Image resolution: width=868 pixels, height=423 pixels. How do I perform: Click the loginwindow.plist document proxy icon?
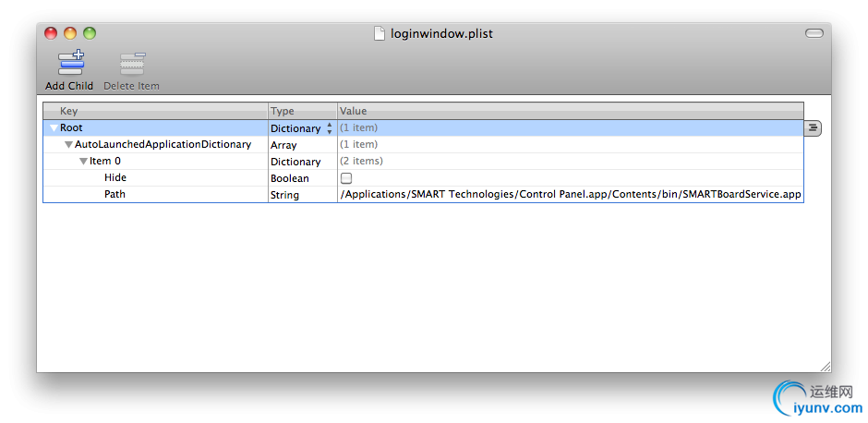[x=380, y=34]
